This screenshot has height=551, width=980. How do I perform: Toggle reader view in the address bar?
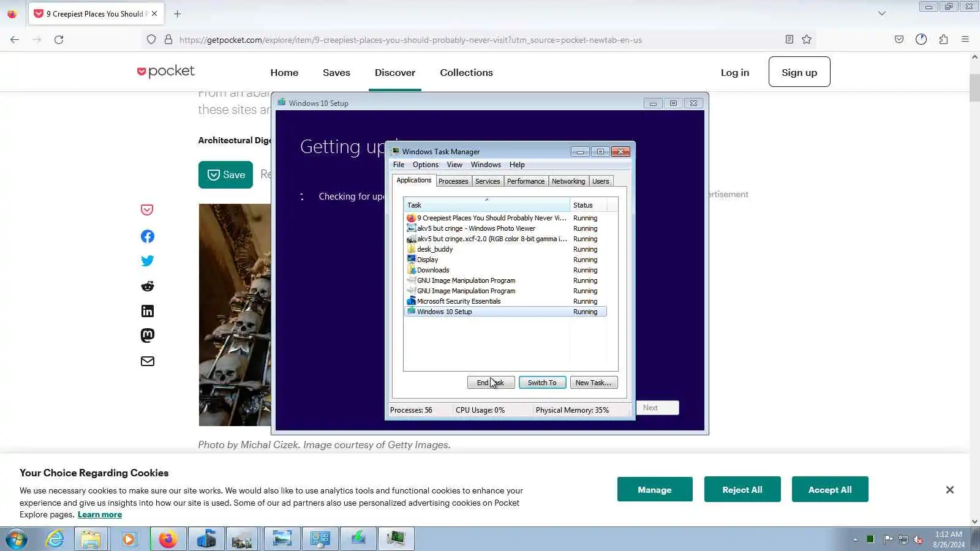790,40
